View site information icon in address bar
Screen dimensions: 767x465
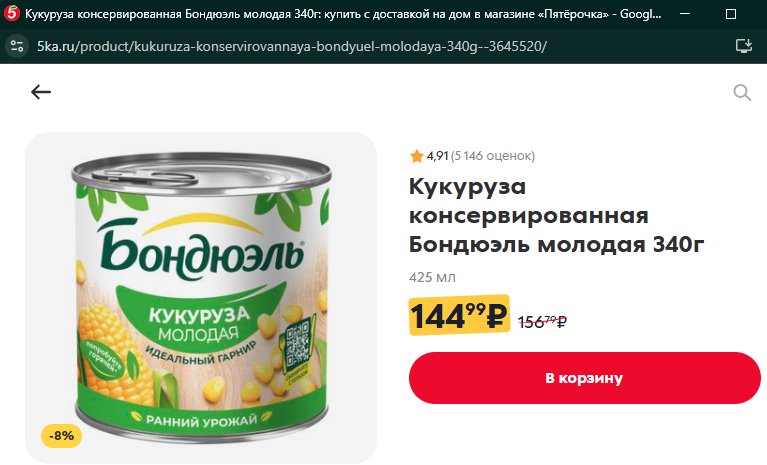(x=17, y=46)
